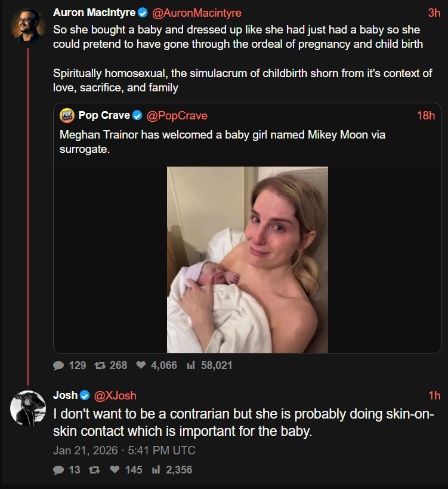Click Josh's verified checkmark badge
Screen dimensions: 448x489
(x=85, y=395)
